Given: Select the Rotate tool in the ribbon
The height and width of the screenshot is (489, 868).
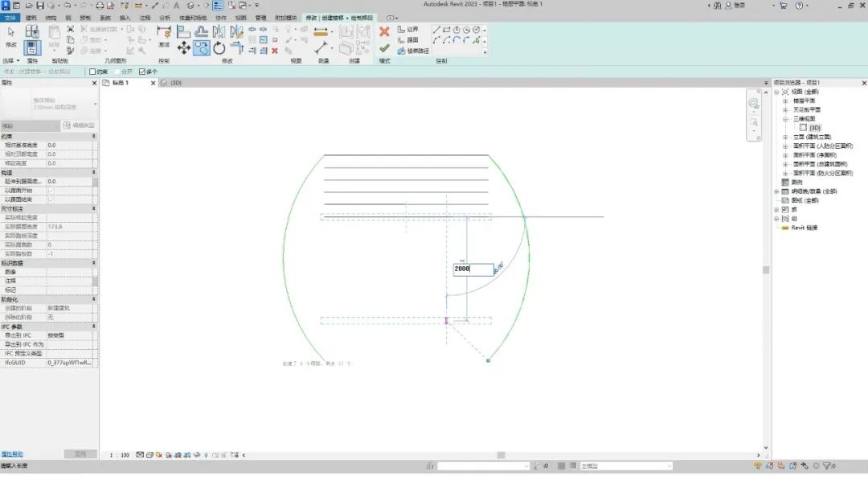Looking at the screenshot, I should pos(219,48).
